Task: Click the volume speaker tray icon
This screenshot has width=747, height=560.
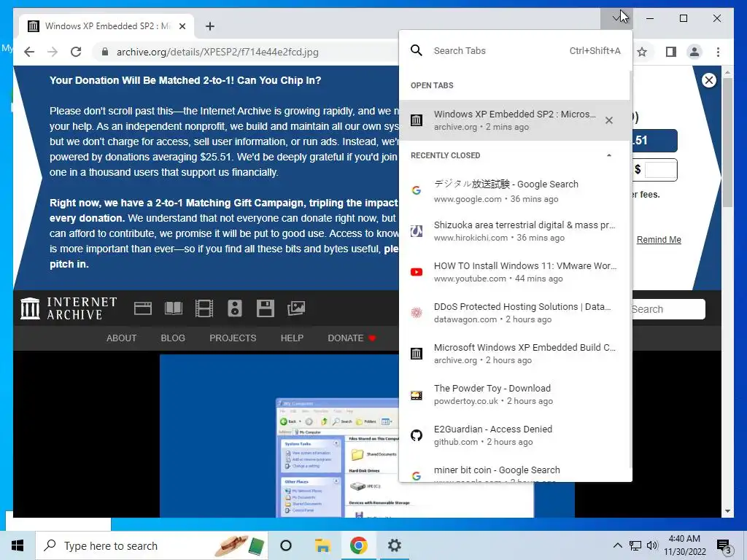Action: (652, 545)
